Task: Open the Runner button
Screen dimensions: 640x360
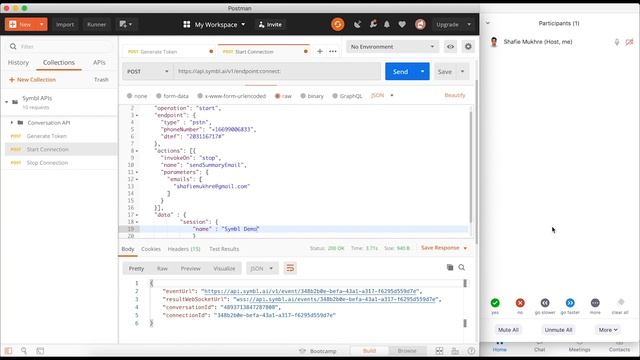Action: coord(96,24)
